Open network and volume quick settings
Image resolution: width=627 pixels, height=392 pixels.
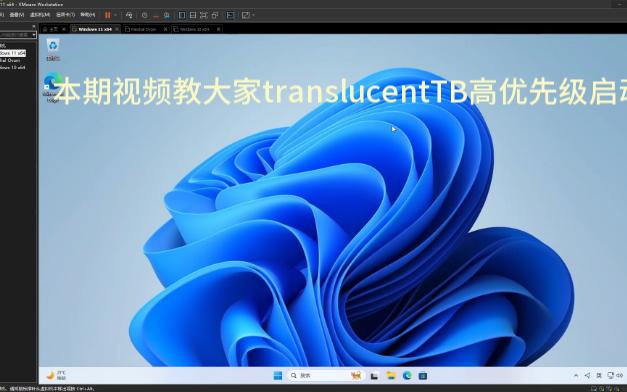pyautogui.click(x=615, y=375)
